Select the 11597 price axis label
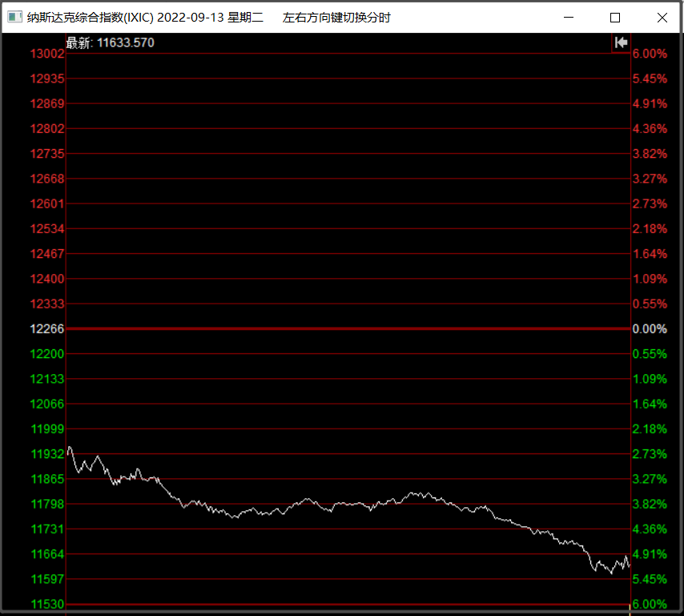Viewport: 684px width, 616px height. [47, 579]
